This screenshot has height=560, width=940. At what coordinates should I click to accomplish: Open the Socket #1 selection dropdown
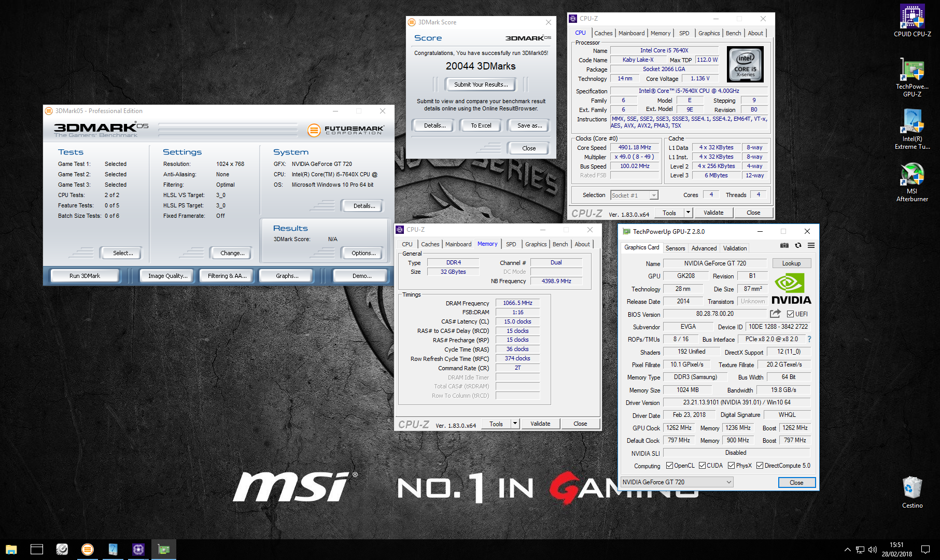(x=634, y=195)
